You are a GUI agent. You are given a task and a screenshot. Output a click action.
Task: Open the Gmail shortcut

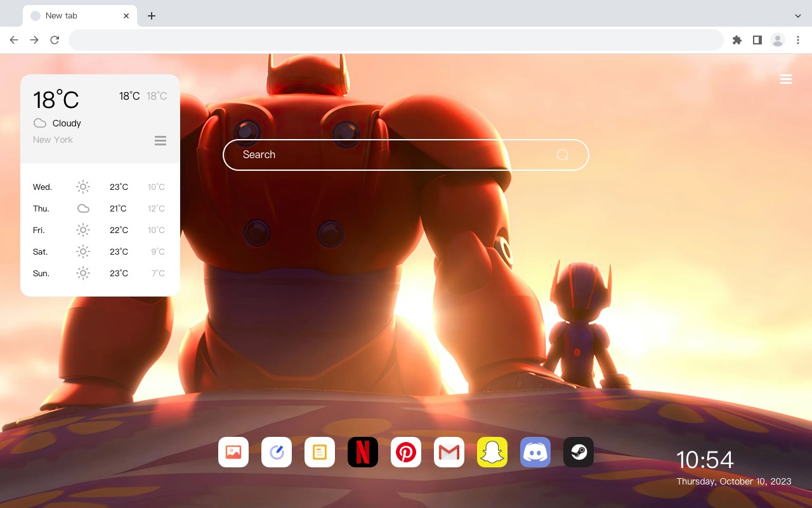(449, 452)
